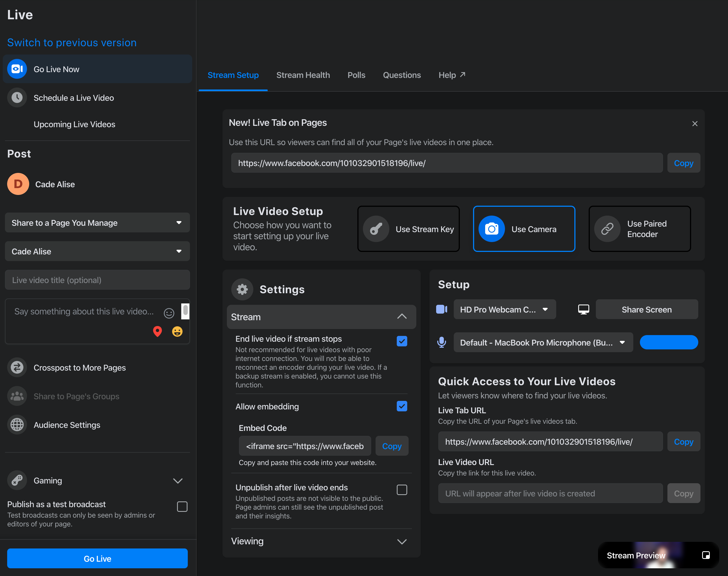Click the Say something about this live video box
Image resolution: width=728 pixels, height=576 pixels.
click(x=97, y=321)
